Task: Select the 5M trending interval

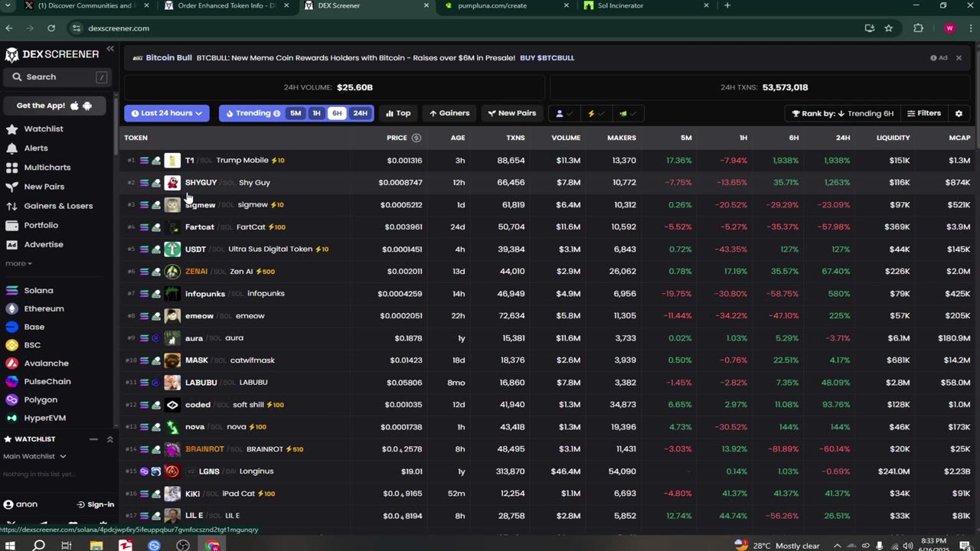Action: tap(296, 113)
